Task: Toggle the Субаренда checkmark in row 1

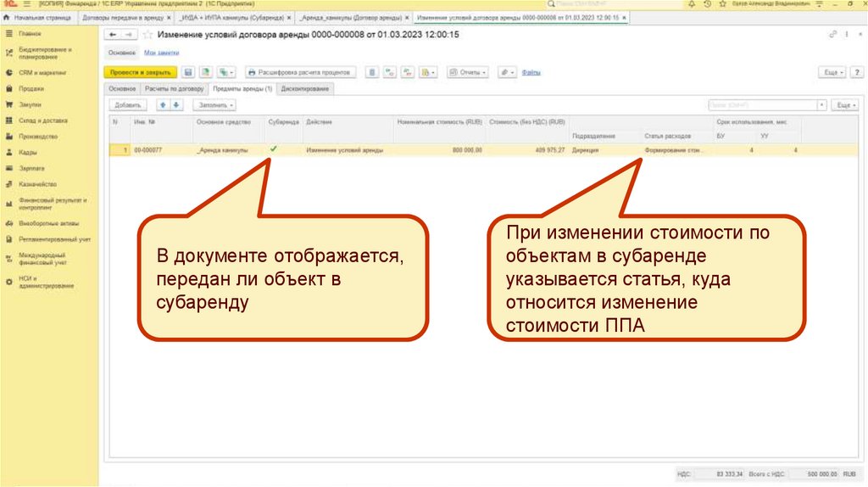Action: tap(274, 149)
